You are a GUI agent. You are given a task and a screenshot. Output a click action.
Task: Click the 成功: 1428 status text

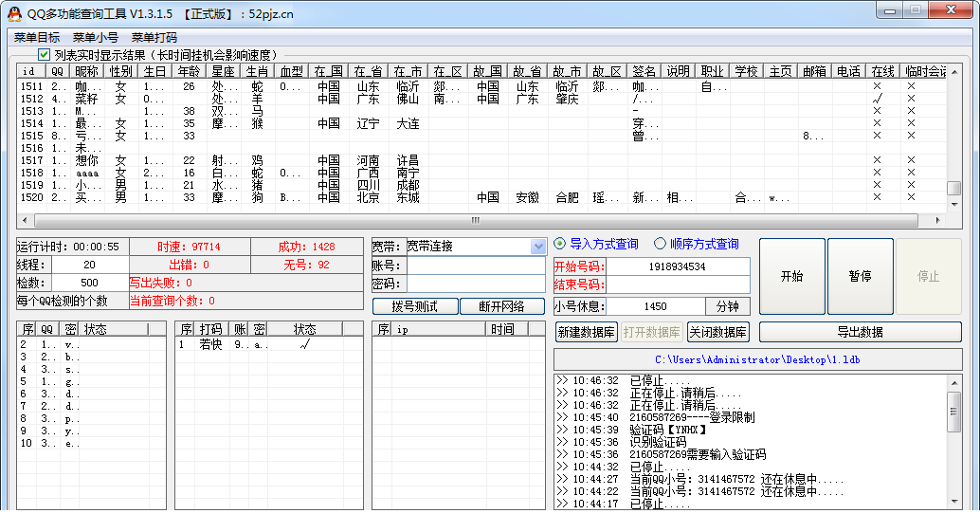click(307, 247)
